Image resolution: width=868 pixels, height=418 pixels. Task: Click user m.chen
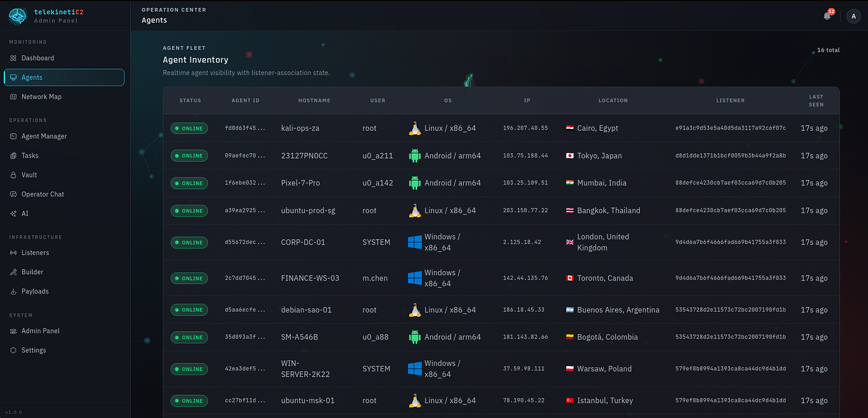(x=375, y=278)
